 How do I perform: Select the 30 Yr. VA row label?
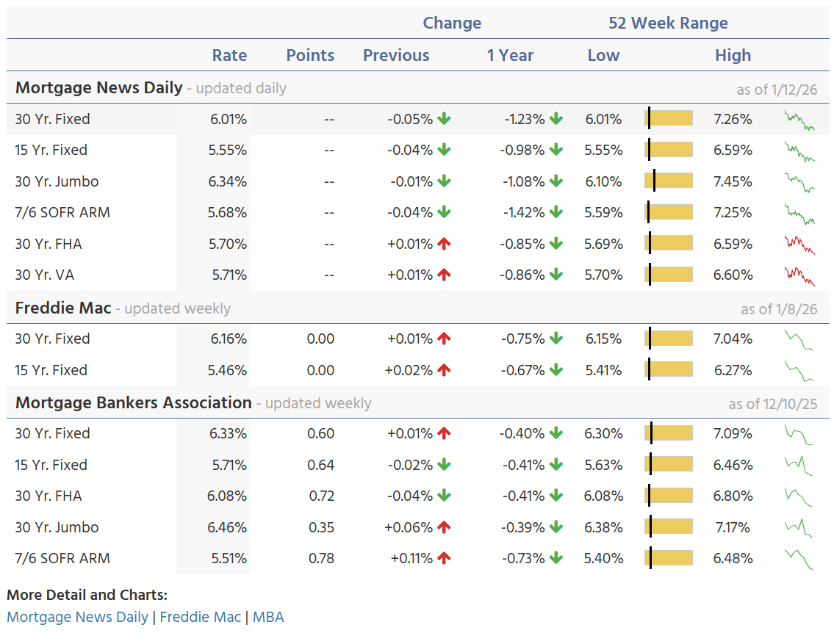coord(45,275)
